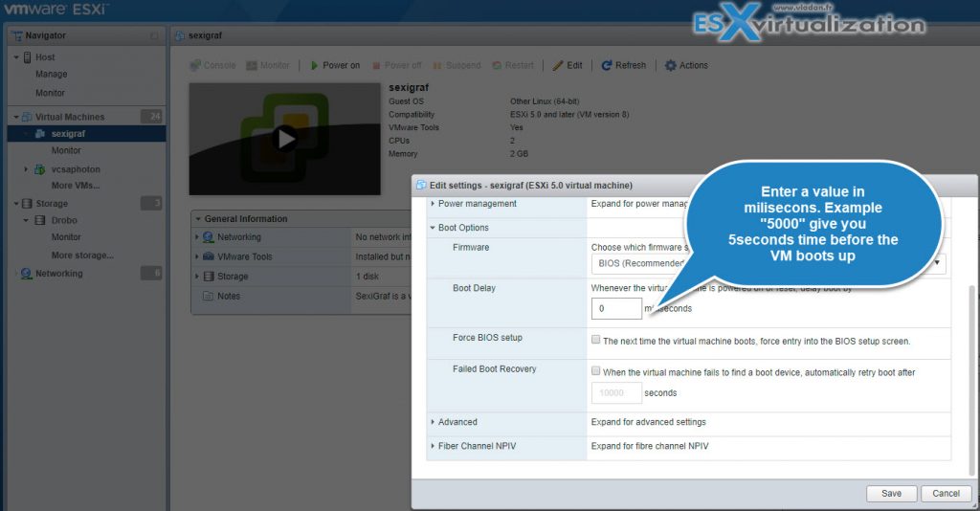Click the Save button
Viewport: 980px width, 511px height.
click(891, 494)
